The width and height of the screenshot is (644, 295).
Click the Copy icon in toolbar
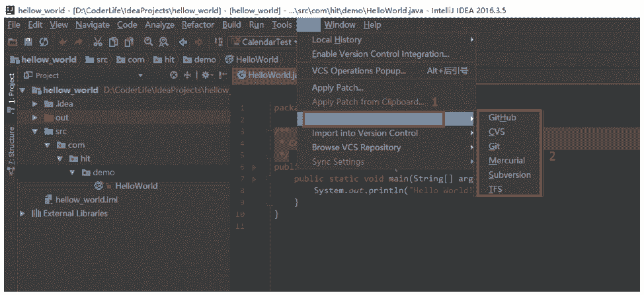tap(113, 42)
